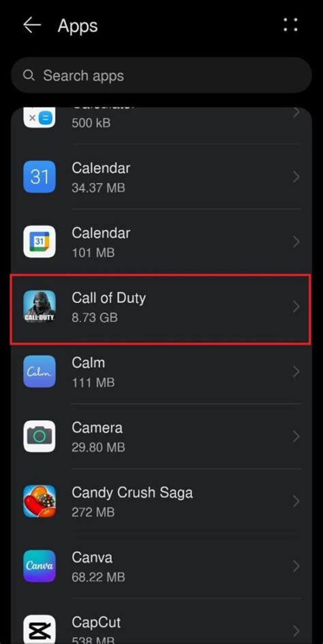Tap the back arrow icon
Screen dimensions: 323x644
32,25
